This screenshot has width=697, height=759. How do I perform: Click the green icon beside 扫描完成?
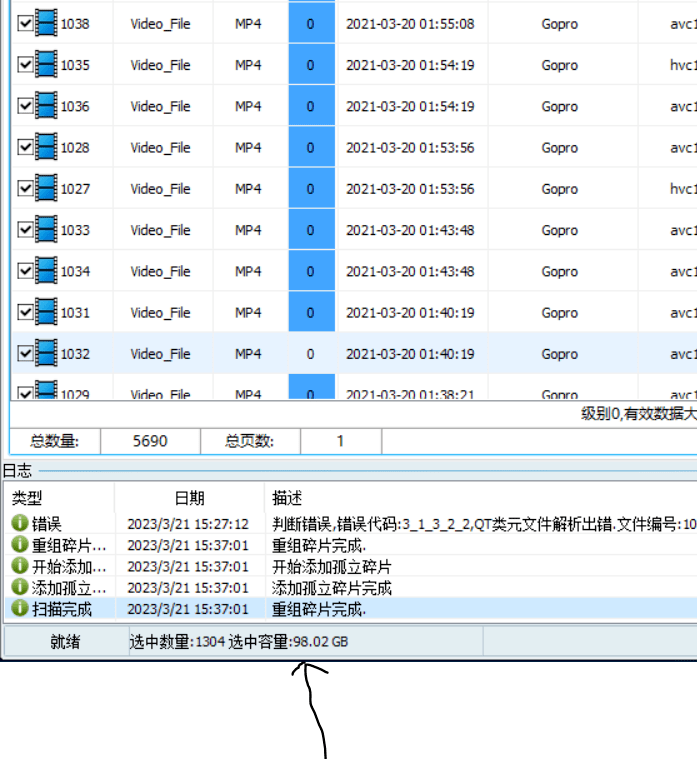(x=20, y=609)
